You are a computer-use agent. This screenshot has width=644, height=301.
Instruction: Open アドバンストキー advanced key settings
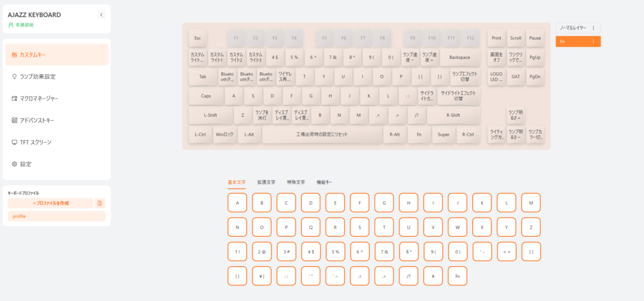pyautogui.click(x=57, y=120)
